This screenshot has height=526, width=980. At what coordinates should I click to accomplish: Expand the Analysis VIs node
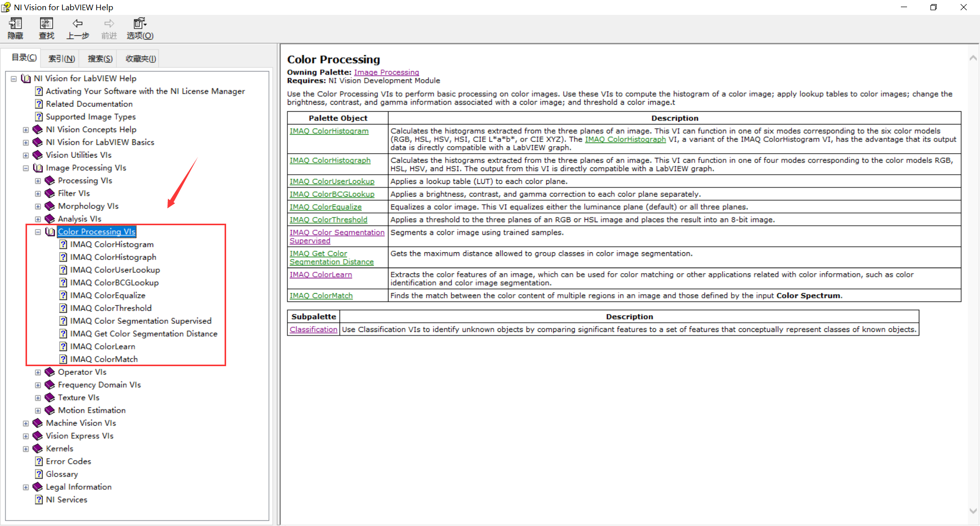click(x=38, y=219)
